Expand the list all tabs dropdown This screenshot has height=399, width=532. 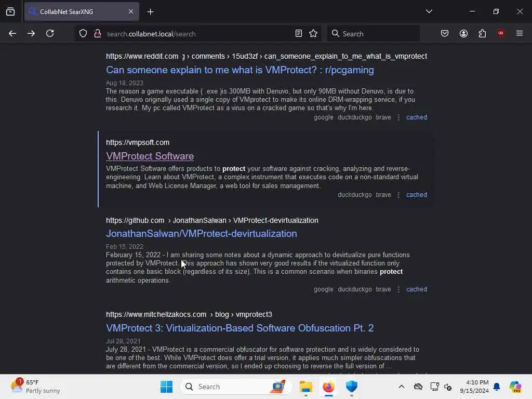[429, 11]
